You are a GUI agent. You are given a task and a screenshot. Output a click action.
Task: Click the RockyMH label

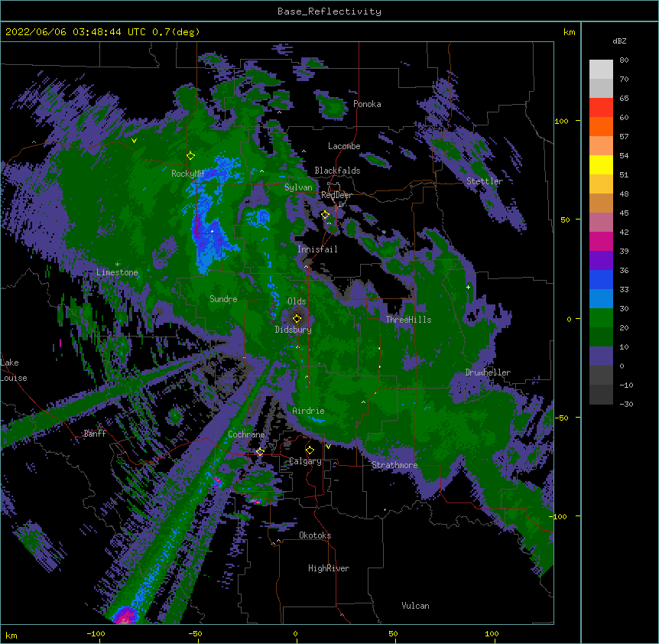click(187, 174)
